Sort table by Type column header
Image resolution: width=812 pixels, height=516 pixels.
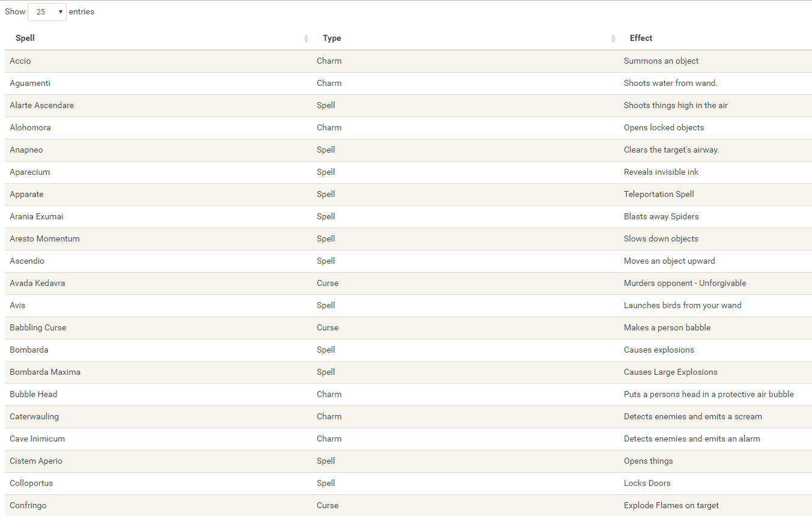point(332,38)
